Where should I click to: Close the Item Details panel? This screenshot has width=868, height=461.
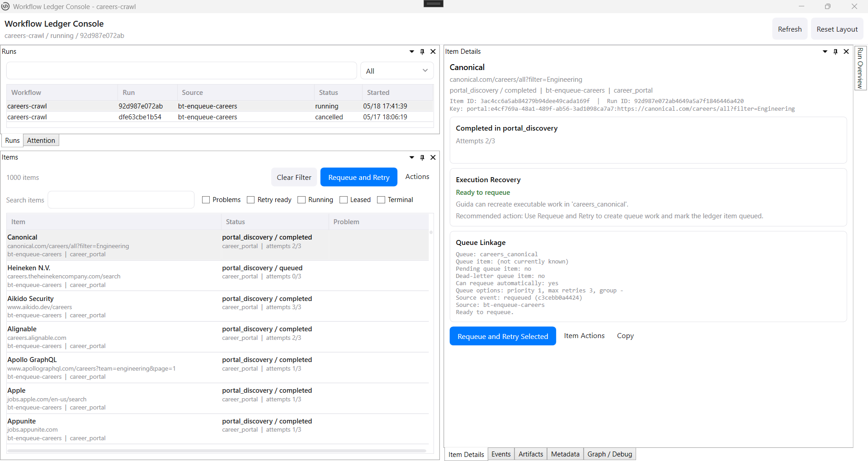(x=846, y=52)
